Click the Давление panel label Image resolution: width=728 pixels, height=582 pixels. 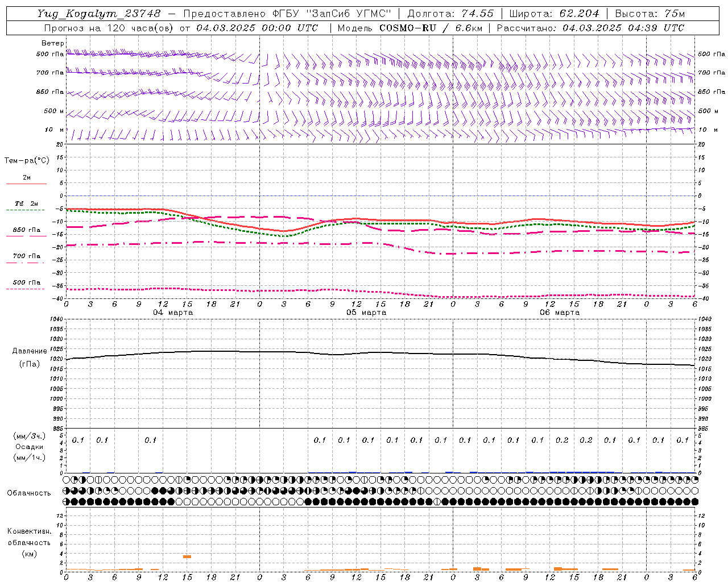[x=30, y=351]
